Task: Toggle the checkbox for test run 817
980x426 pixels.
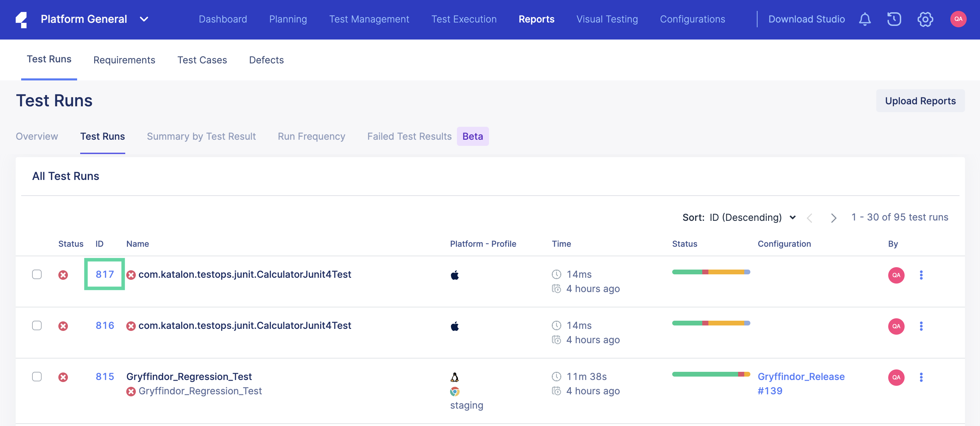Action: (37, 274)
